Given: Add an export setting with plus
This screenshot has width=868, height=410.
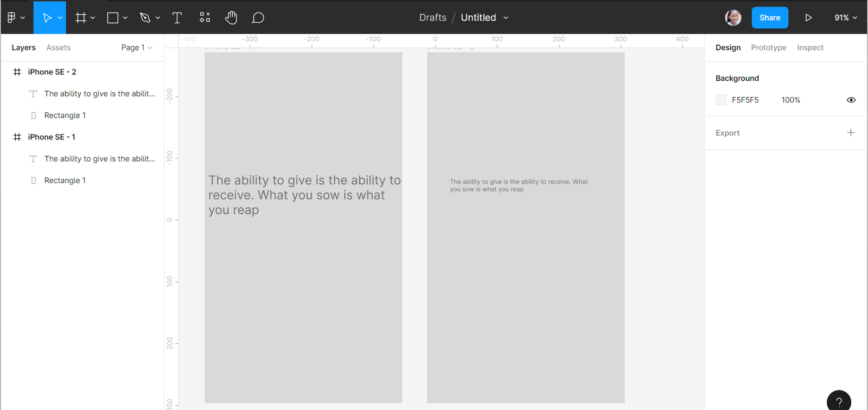Looking at the screenshot, I should point(851,133).
